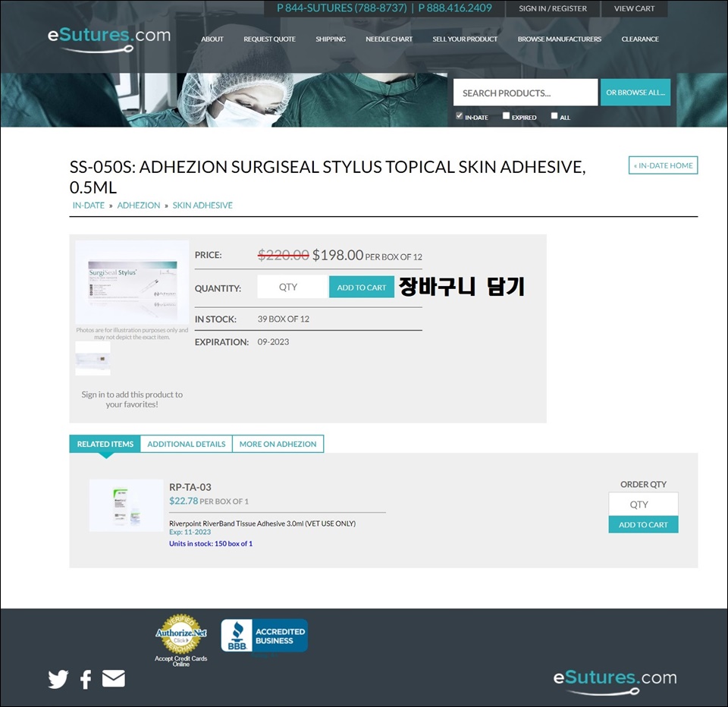This screenshot has height=707, width=728.
Task: Click the $22.78 price of RP-TA-03
Action: tap(184, 501)
